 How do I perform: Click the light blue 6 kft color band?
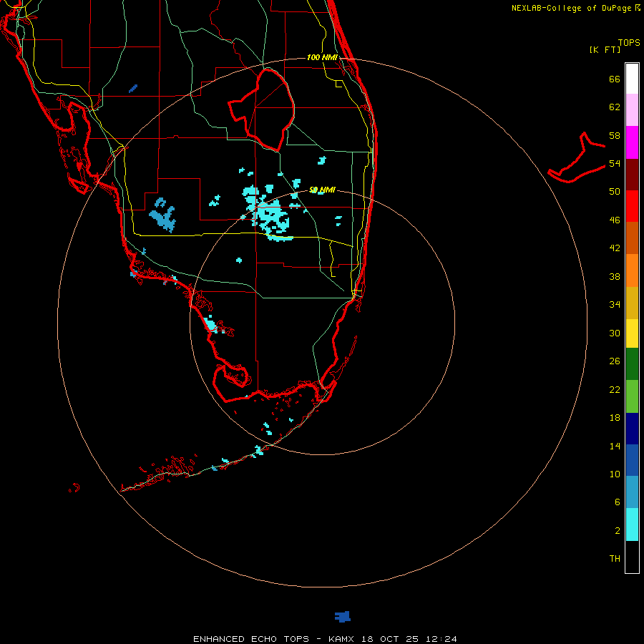coord(632,492)
